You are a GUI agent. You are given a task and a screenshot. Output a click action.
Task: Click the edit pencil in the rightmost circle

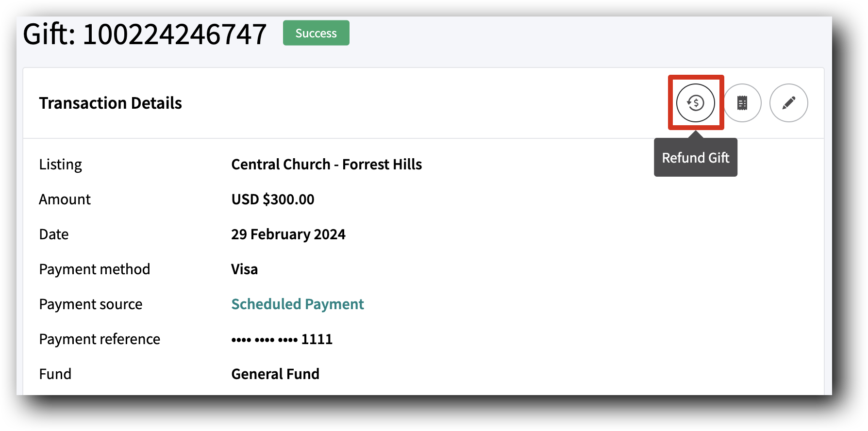pos(788,102)
